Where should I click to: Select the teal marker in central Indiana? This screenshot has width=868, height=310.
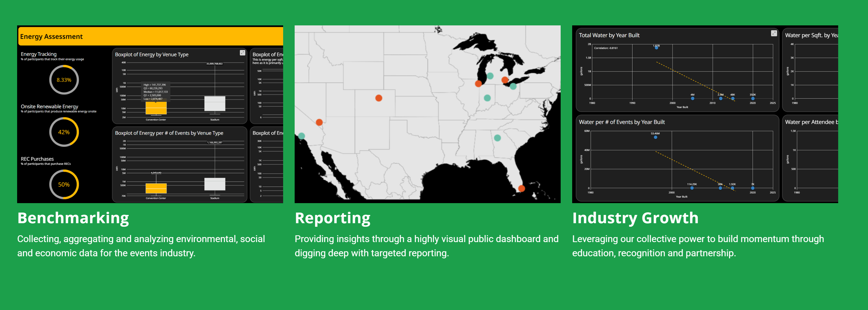[x=487, y=98]
